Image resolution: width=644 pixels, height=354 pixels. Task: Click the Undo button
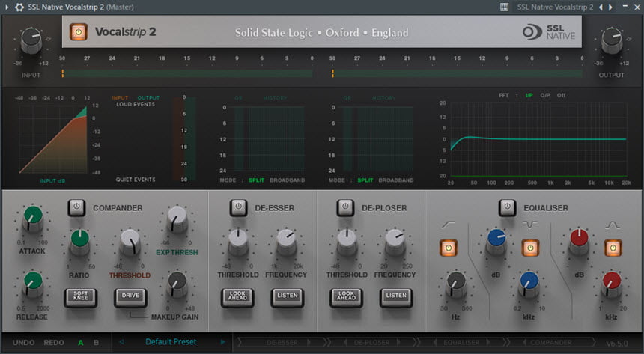pos(23,343)
